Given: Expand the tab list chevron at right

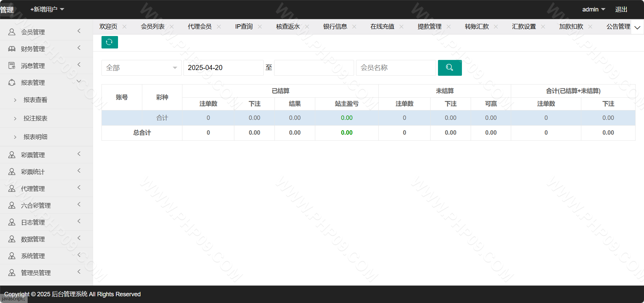Looking at the screenshot, I should [x=637, y=27].
